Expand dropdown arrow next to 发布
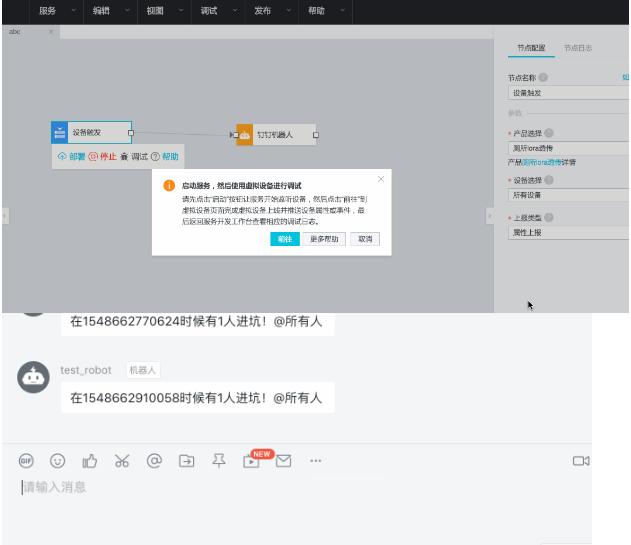Screen dimensions: 631x545 (289, 10)
